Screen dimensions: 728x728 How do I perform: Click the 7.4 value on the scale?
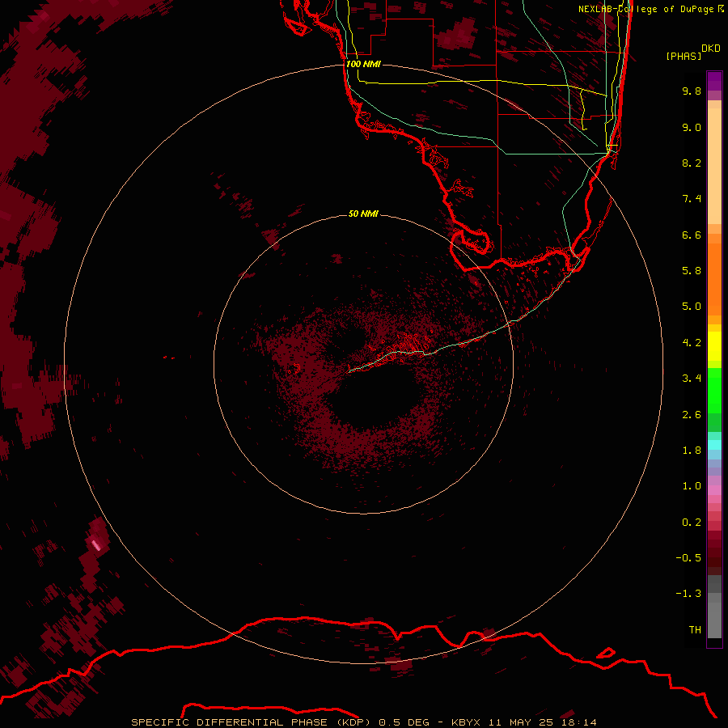[x=692, y=199]
